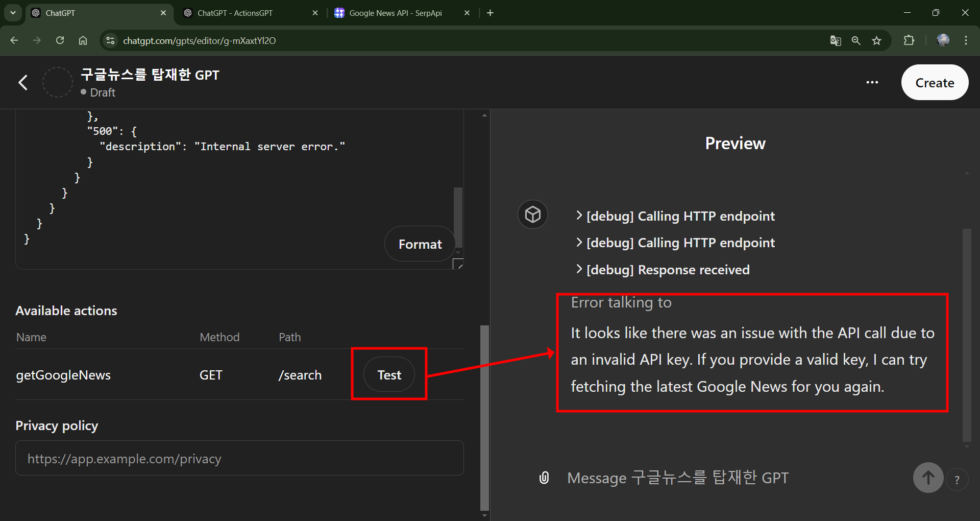Viewport: 980px width, 521px height.
Task: Bookmark this page with the star
Action: (876, 40)
